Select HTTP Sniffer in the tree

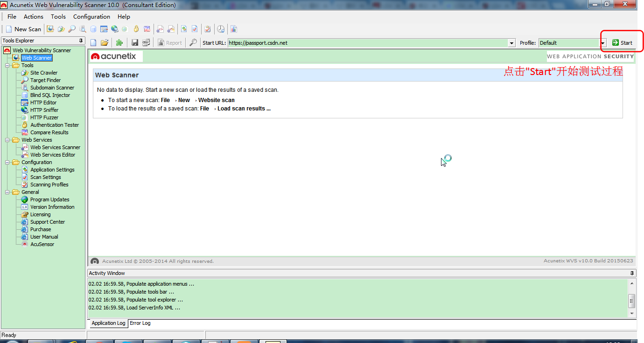click(x=44, y=110)
